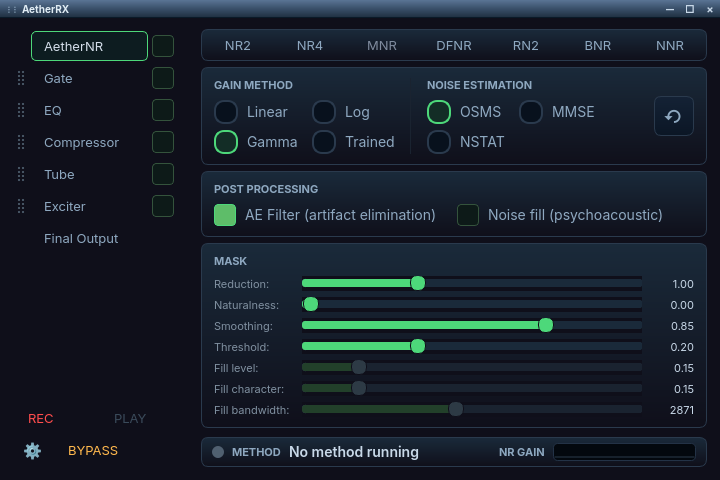Select Log gain method

click(324, 112)
